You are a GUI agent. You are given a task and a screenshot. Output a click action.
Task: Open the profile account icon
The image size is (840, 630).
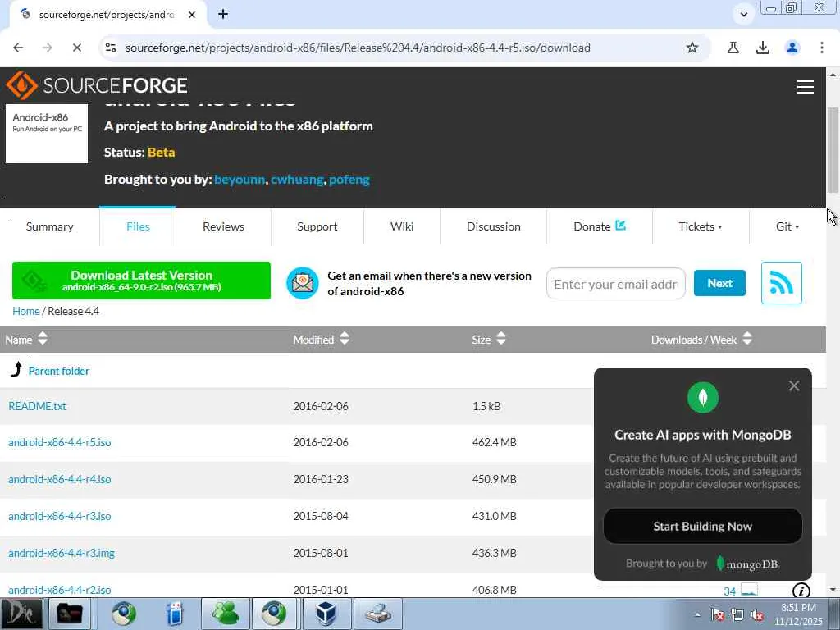(x=792, y=48)
